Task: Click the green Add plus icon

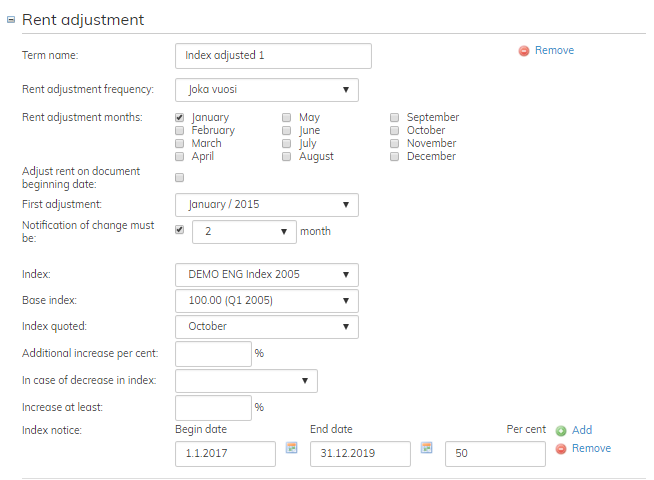Action: [x=560, y=430]
